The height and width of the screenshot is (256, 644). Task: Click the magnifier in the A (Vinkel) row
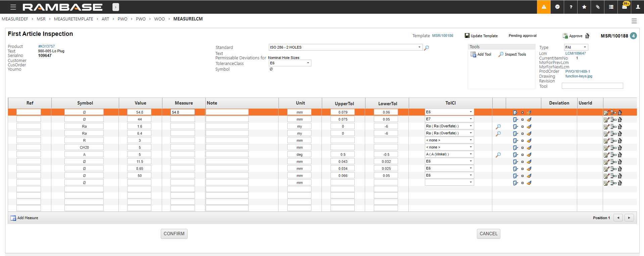point(498,155)
